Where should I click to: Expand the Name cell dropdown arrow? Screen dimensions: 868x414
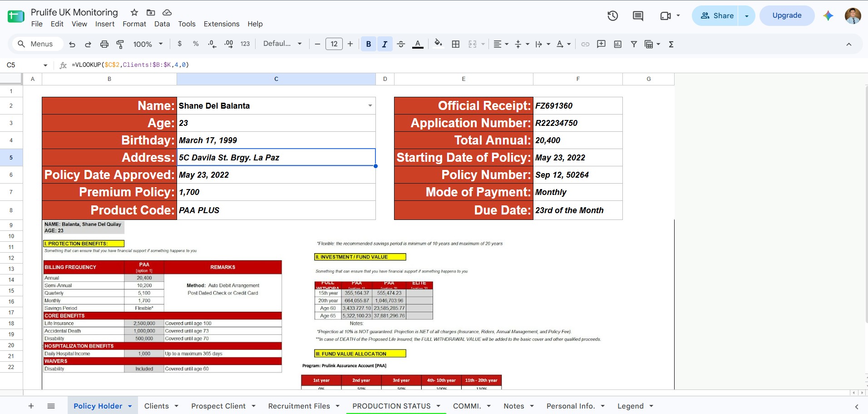(x=370, y=105)
